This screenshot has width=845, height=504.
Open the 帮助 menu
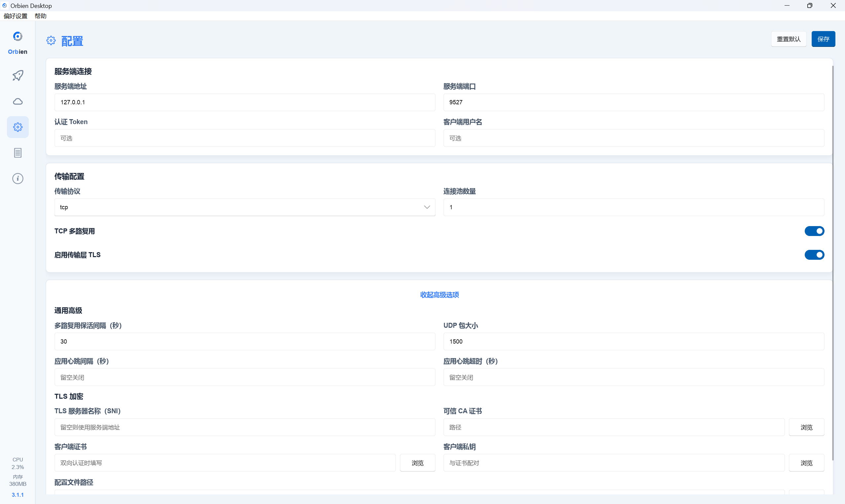[40, 16]
